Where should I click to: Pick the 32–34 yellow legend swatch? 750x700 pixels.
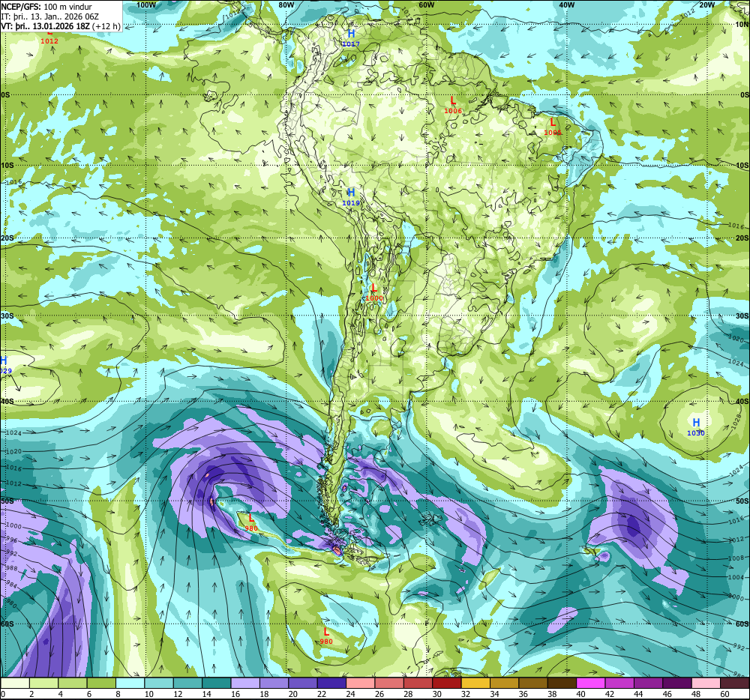[x=475, y=683]
